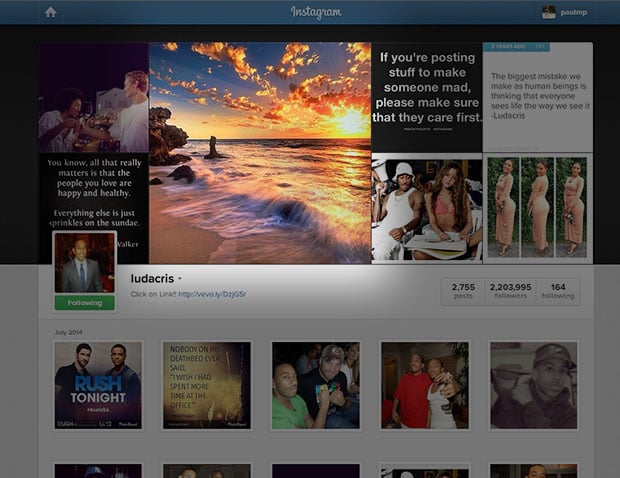
Task: Click the ludacris username text
Action: pos(152,279)
